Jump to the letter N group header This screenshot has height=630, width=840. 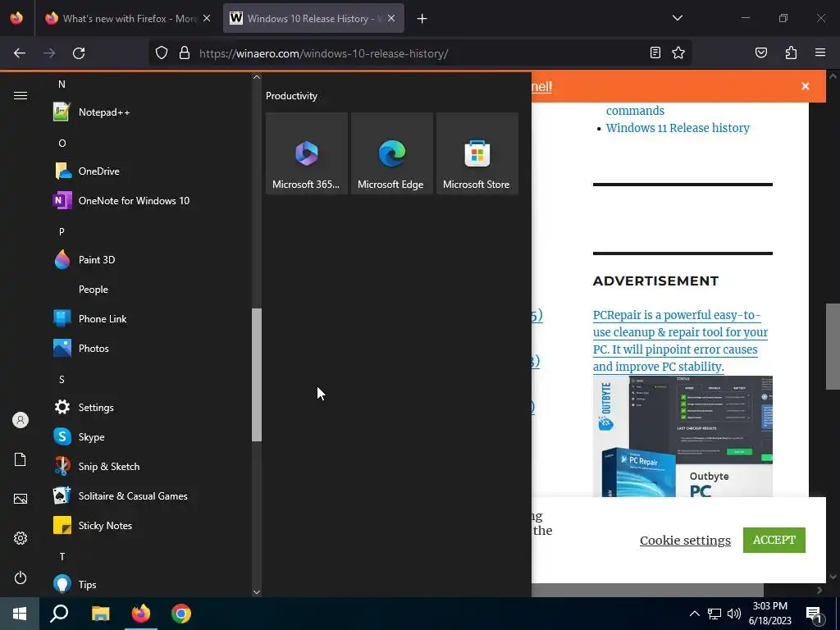click(x=62, y=84)
